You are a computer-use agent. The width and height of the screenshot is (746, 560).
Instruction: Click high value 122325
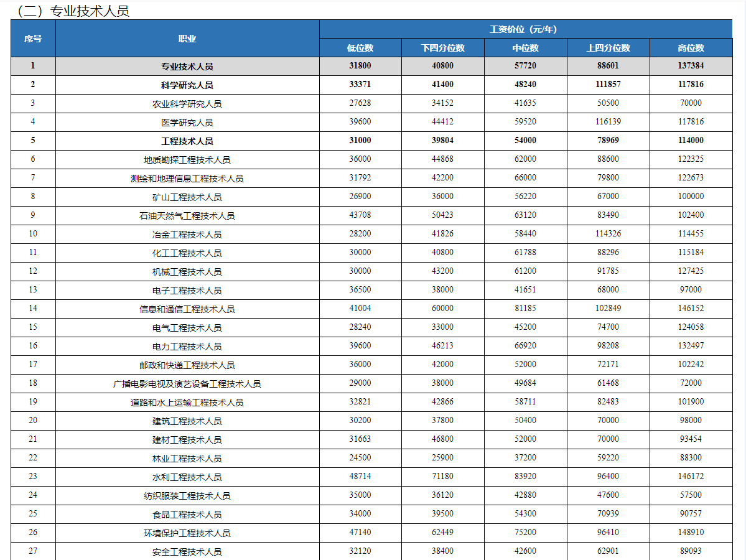[x=691, y=159]
